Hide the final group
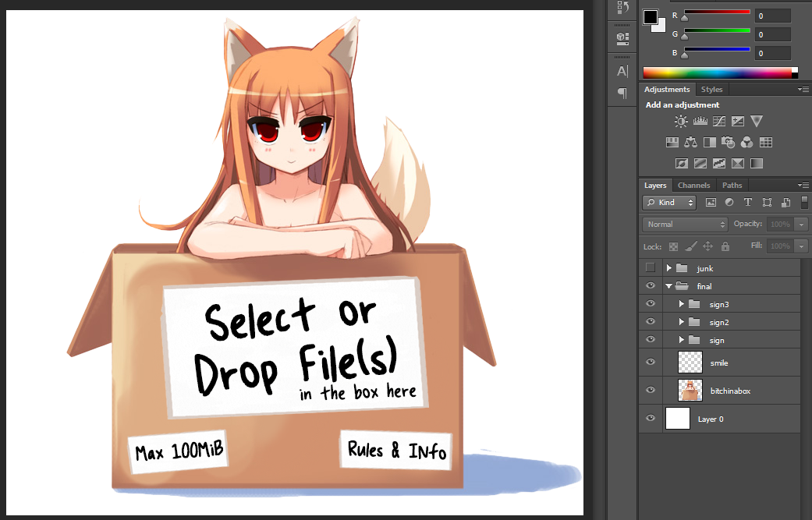 point(651,285)
